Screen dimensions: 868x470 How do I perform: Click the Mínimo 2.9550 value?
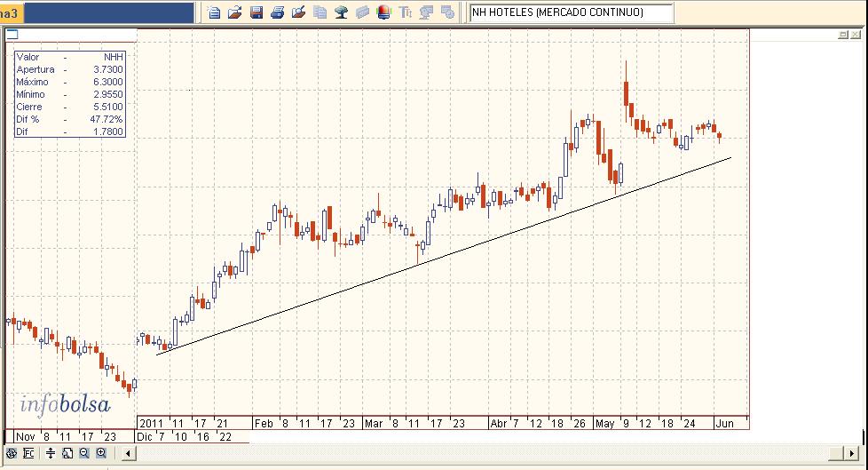[x=108, y=94]
